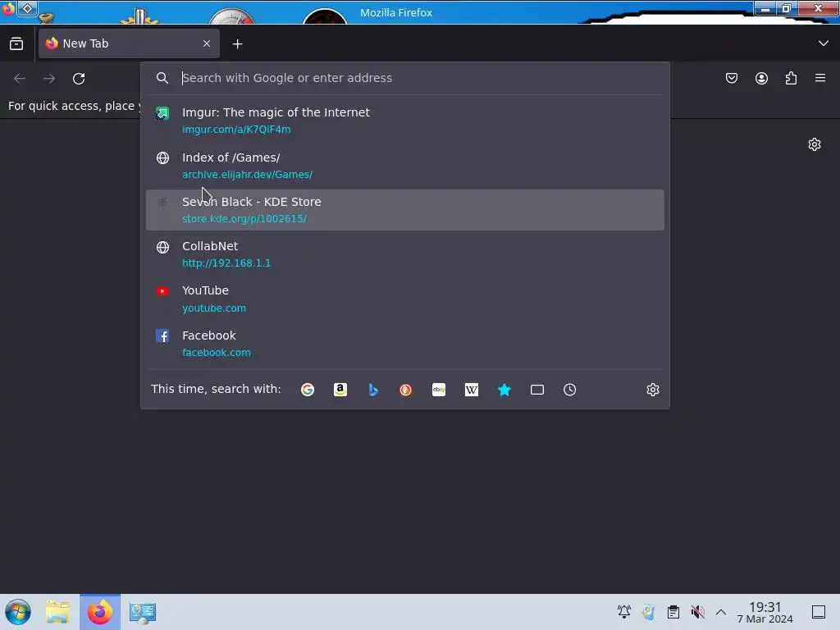Reload the current page
This screenshot has width=840, height=630.
click(x=79, y=78)
